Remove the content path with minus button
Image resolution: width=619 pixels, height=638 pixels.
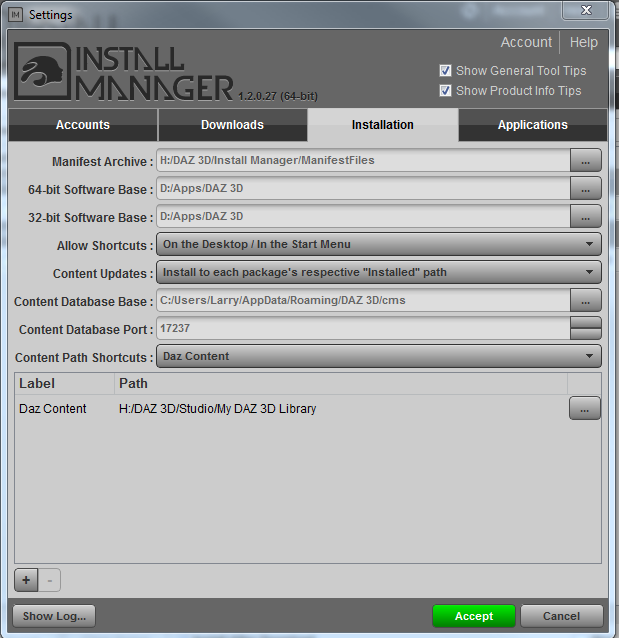[x=49, y=580]
